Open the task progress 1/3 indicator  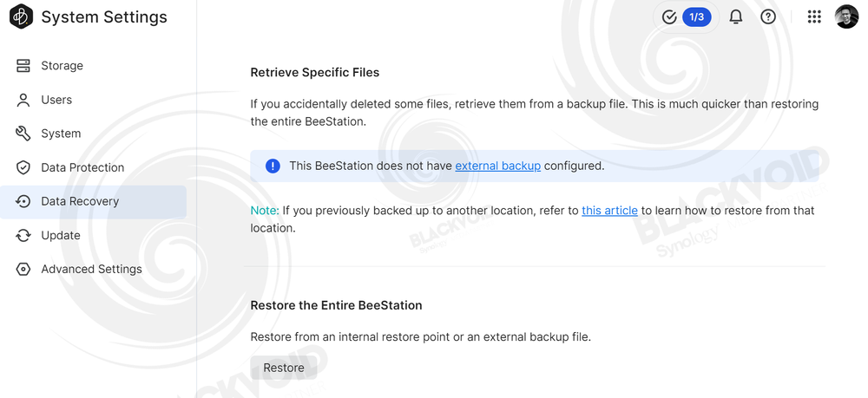687,17
